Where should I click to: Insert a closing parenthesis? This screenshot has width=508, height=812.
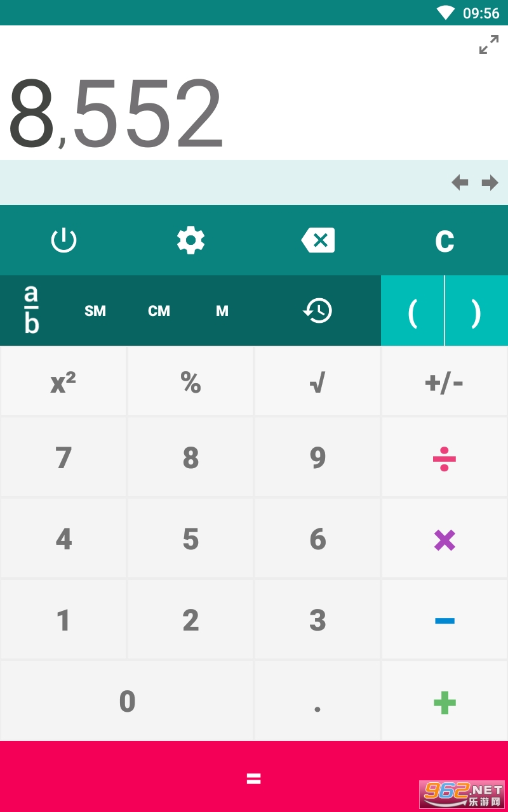[x=476, y=311]
